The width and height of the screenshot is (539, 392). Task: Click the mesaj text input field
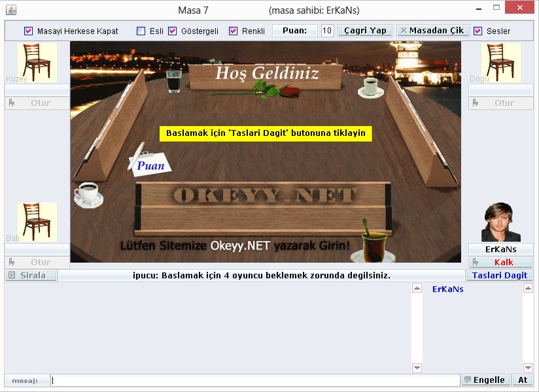pyautogui.click(x=255, y=380)
